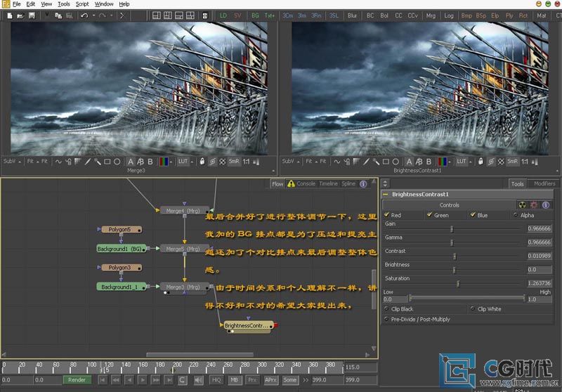This screenshot has height=392, width=562.
Task: Add a Merge node via Mrg toolbar button
Action: pos(431,15)
